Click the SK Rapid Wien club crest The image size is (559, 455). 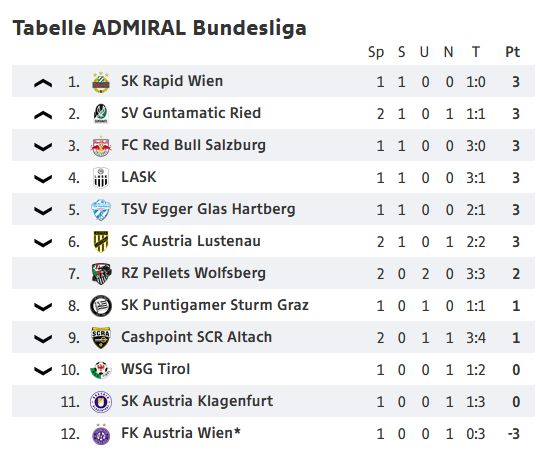pyautogui.click(x=101, y=82)
